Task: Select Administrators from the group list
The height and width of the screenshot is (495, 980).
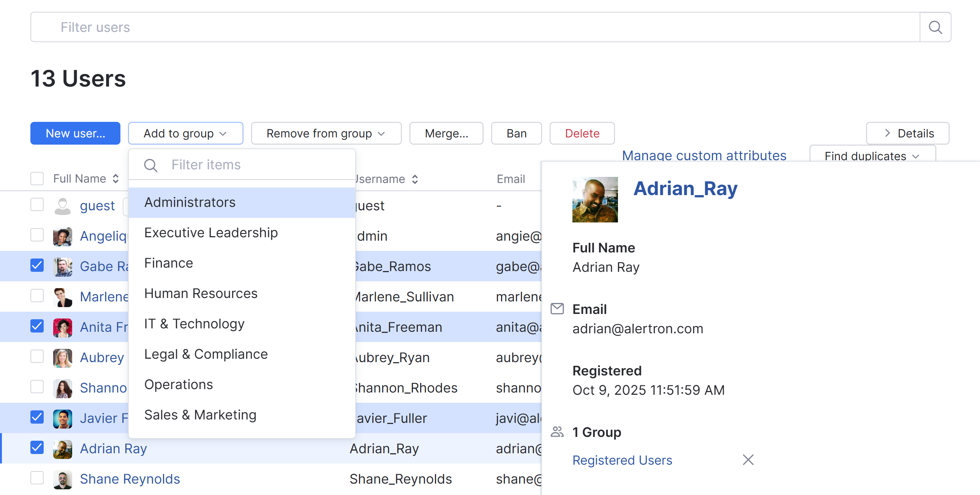Action: point(190,202)
